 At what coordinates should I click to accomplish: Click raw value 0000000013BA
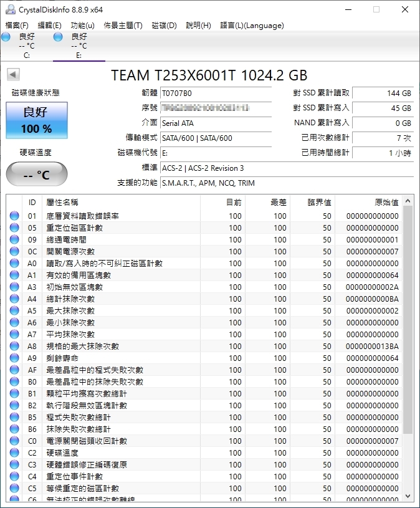coord(372,347)
